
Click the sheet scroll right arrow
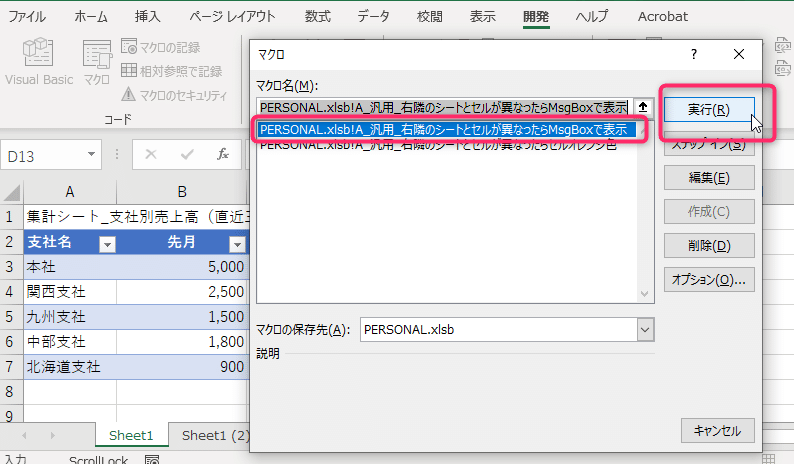[x=53, y=435]
